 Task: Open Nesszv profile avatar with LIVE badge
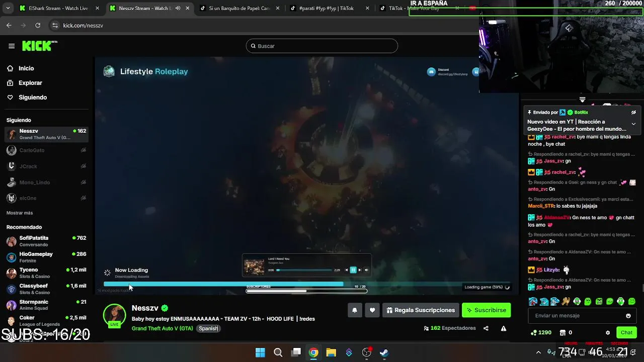[x=115, y=316]
